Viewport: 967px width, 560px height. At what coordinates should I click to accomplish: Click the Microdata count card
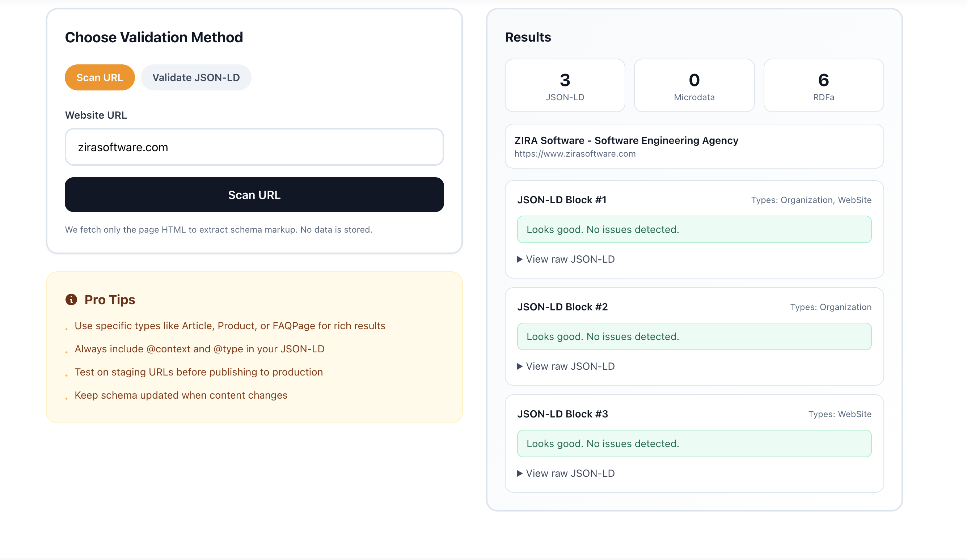[694, 85]
